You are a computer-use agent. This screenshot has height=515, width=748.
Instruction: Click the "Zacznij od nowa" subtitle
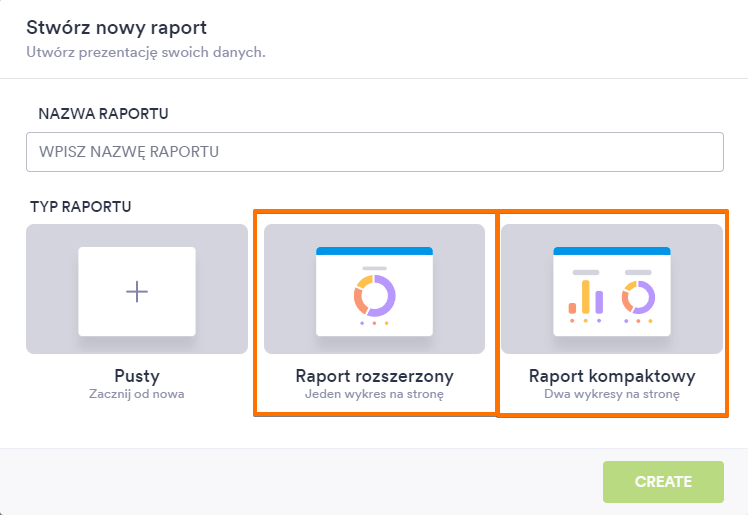tap(136, 394)
